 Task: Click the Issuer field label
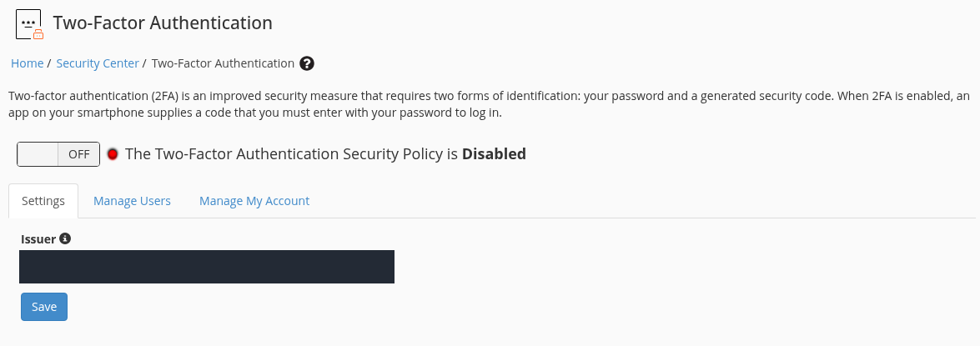pyautogui.click(x=38, y=239)
